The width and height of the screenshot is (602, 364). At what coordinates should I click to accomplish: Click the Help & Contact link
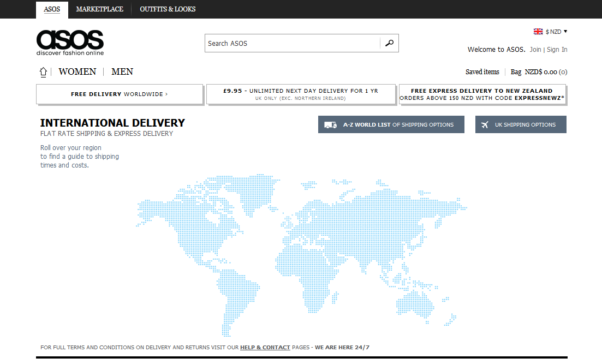click(x=265, y=348)
